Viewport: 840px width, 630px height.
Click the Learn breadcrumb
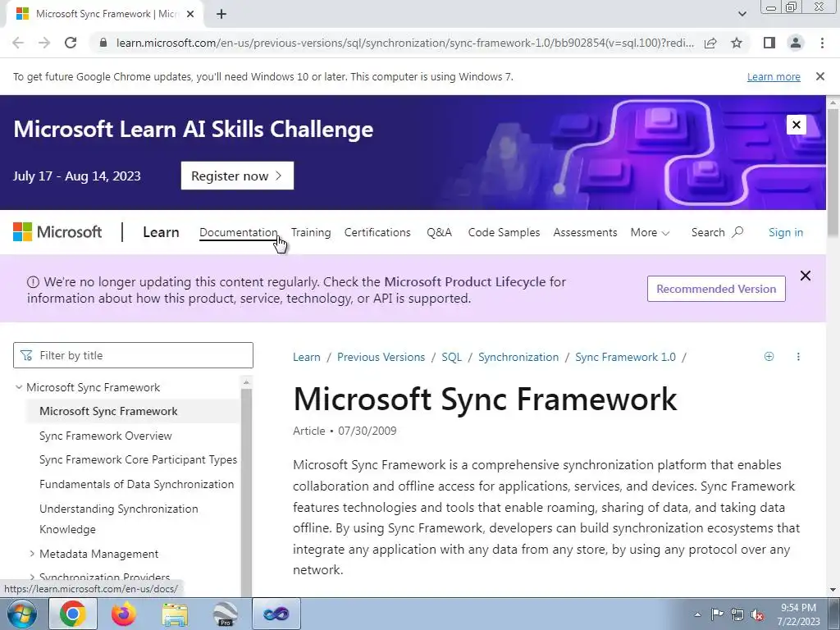(307, 358)
